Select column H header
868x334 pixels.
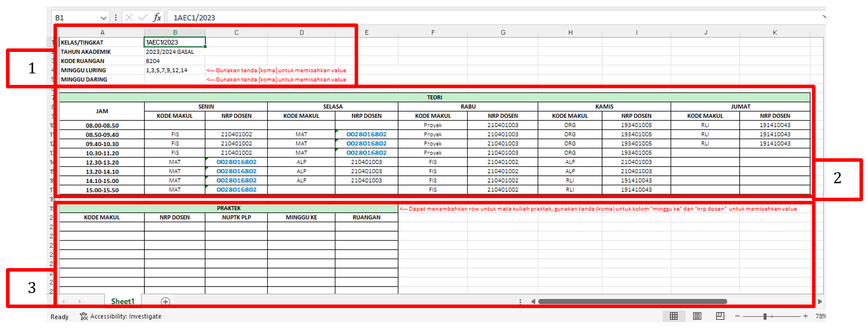tap(570, 32)
